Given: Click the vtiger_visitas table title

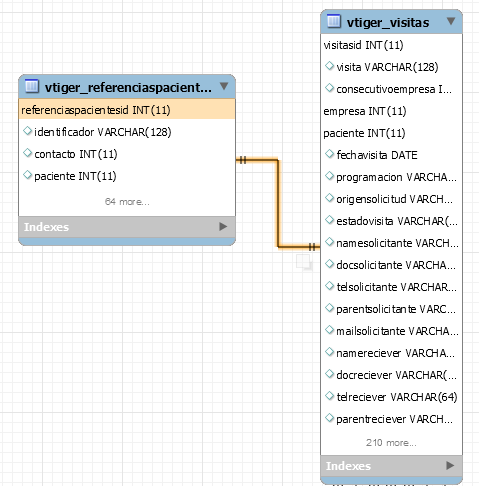Looking at the screenshot, I should [x=388, y=22].
